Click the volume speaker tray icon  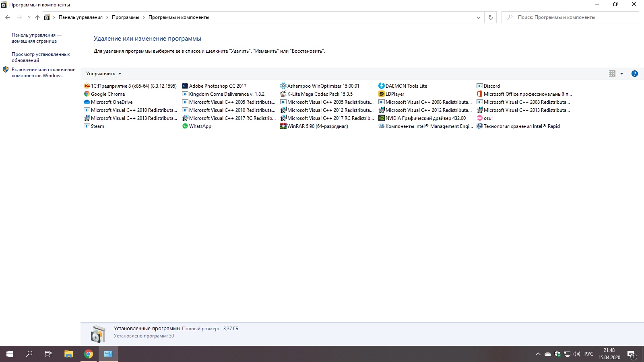577,354
